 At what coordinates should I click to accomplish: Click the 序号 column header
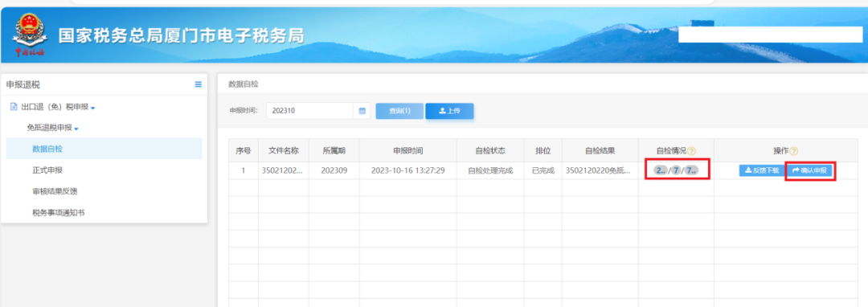[x=244, y=150]
